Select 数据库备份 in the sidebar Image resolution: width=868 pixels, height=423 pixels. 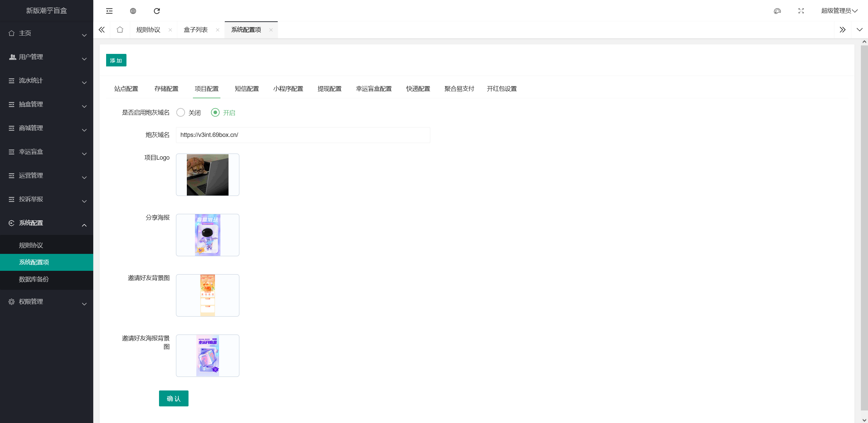point(34,279)
